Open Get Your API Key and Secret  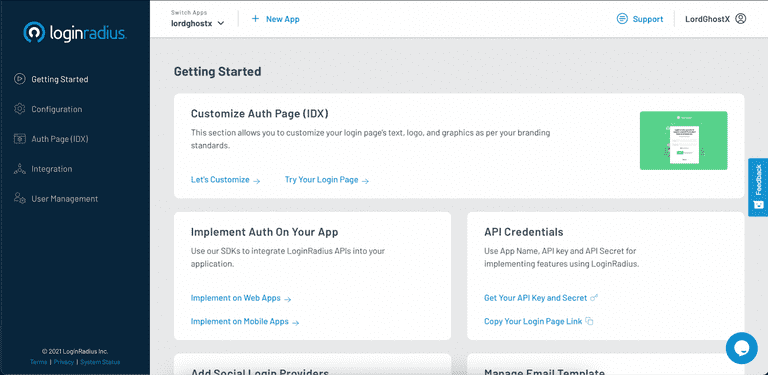pyautogui.click(x=541, y=298)
